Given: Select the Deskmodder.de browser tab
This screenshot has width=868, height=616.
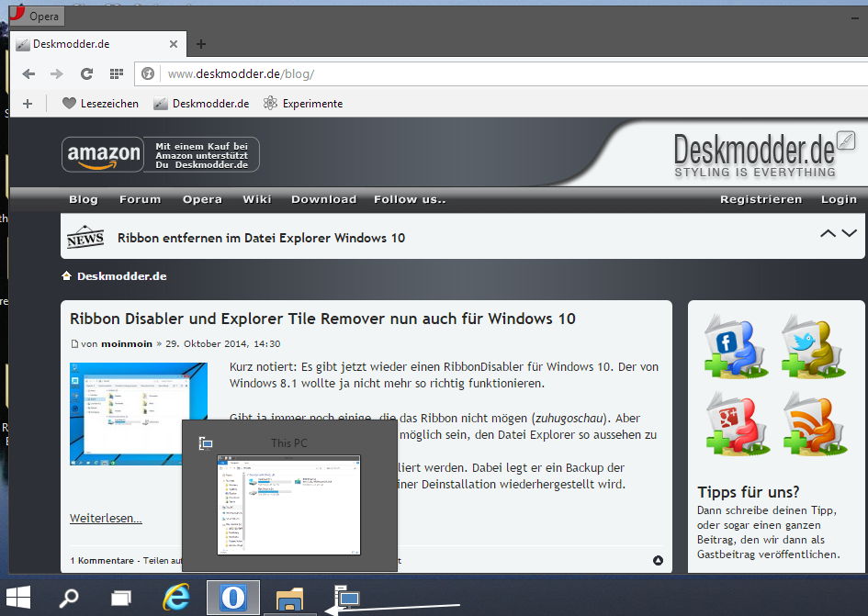Looking at the screenshot, I should pyautogui.click(x=98, y=44).
